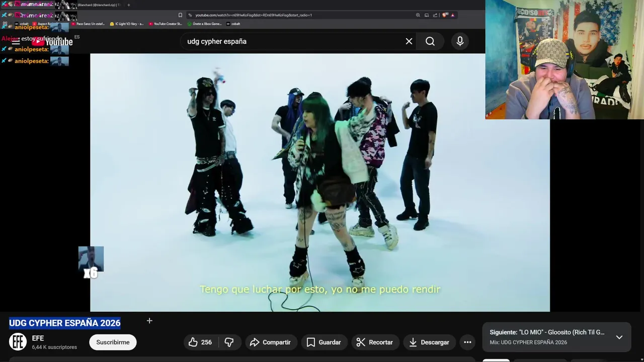Click the screen cast icon in the address bar
The height and width of the screenshot is (362, 644).
coord(427,15)
